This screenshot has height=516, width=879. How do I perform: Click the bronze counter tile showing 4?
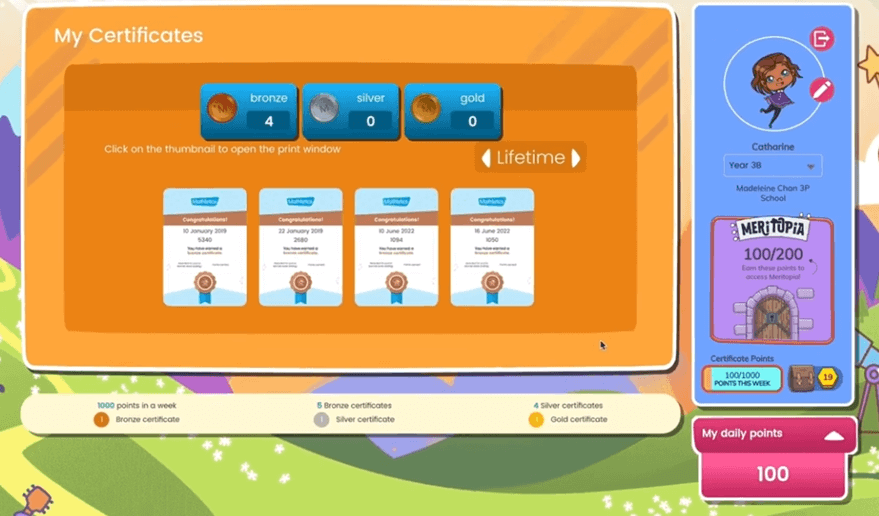point(249,111)
